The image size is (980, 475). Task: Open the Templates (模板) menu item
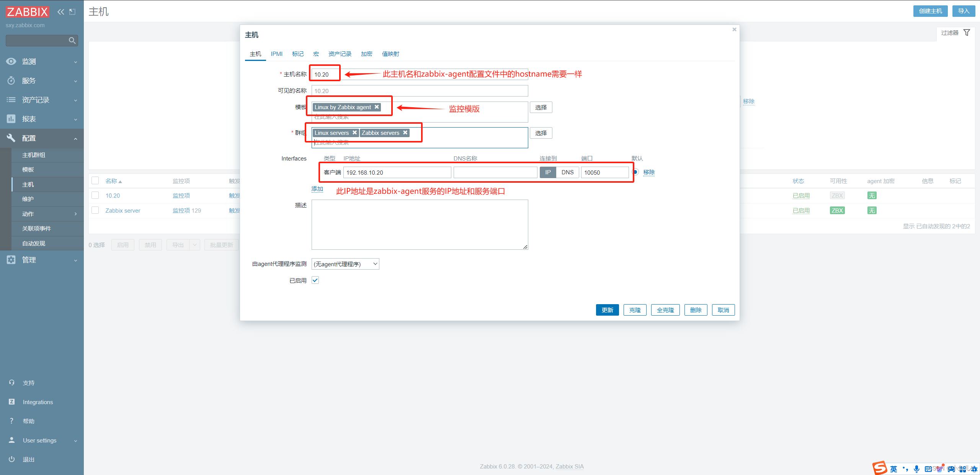pos(47,169)
